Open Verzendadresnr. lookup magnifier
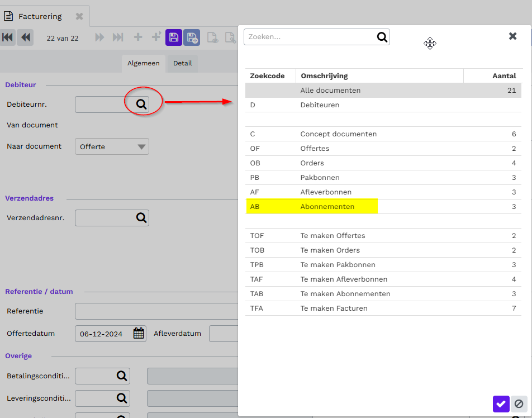This screenshot has height=418, width=532. click(141, 217)
